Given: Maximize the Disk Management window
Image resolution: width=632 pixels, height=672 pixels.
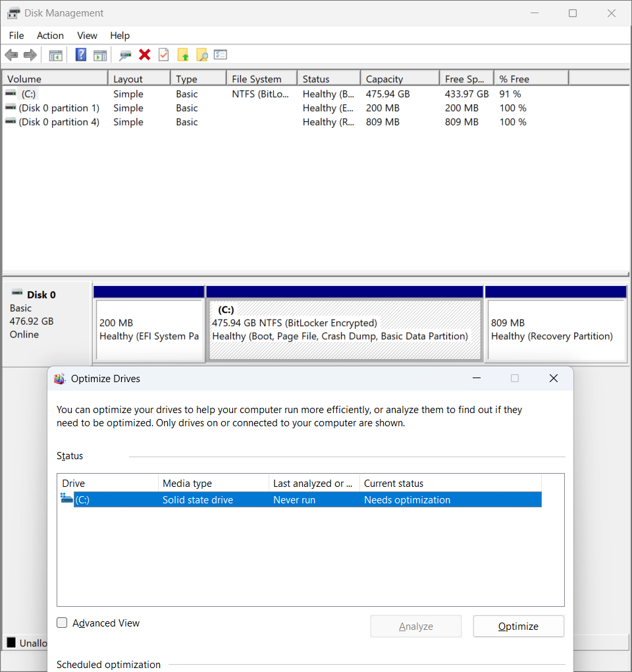Looking at the screenshot, I should [x=573, y=13].
